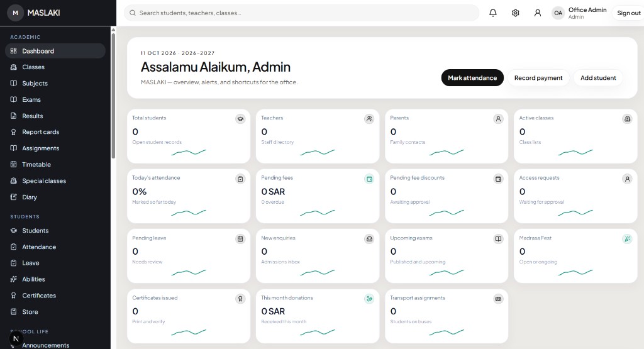Click the 'Print and verify' text
The height and width of the screenshot is (349, 644).
tap(148, 322)
